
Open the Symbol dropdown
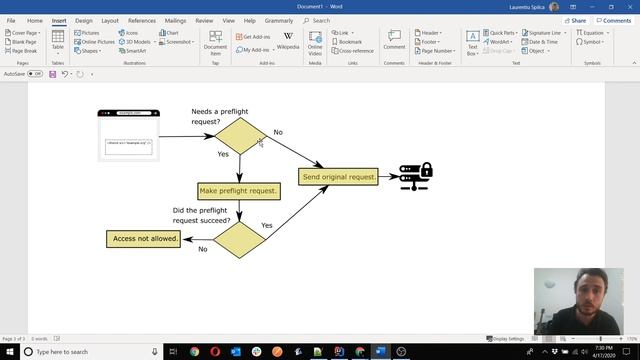[603, 42]
